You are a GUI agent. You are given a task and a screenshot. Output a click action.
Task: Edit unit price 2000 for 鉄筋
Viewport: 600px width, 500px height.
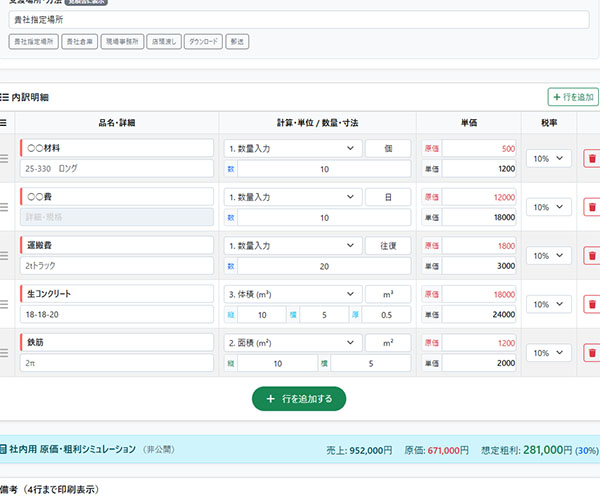479,363
